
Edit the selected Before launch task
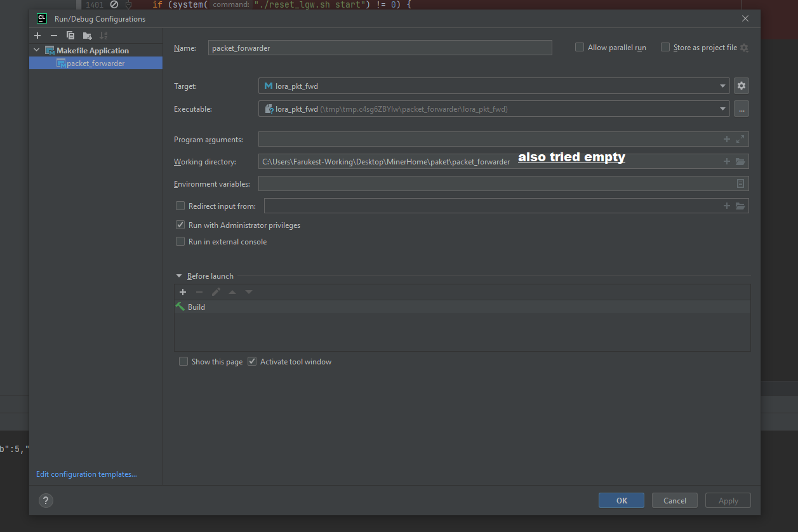(x=216, y=292)
